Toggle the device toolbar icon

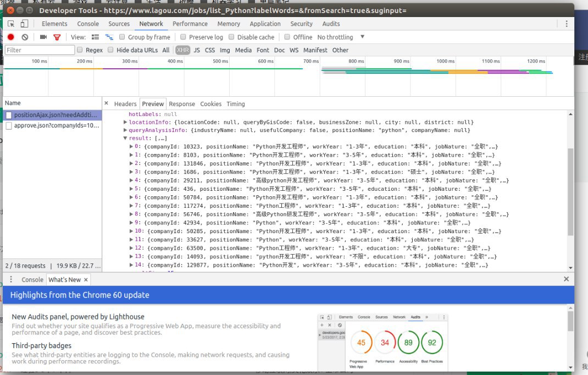point(24,24)
